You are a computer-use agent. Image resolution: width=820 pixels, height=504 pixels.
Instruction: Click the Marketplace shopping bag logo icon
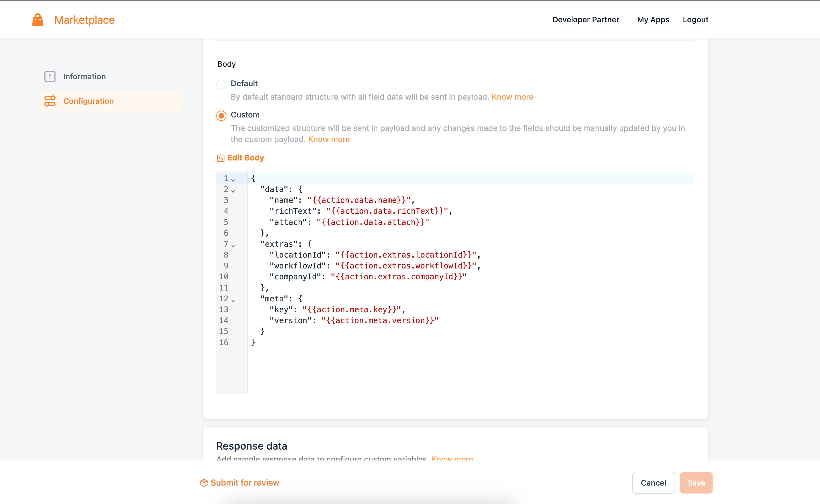pyautogui.click(x=38, y=20)
